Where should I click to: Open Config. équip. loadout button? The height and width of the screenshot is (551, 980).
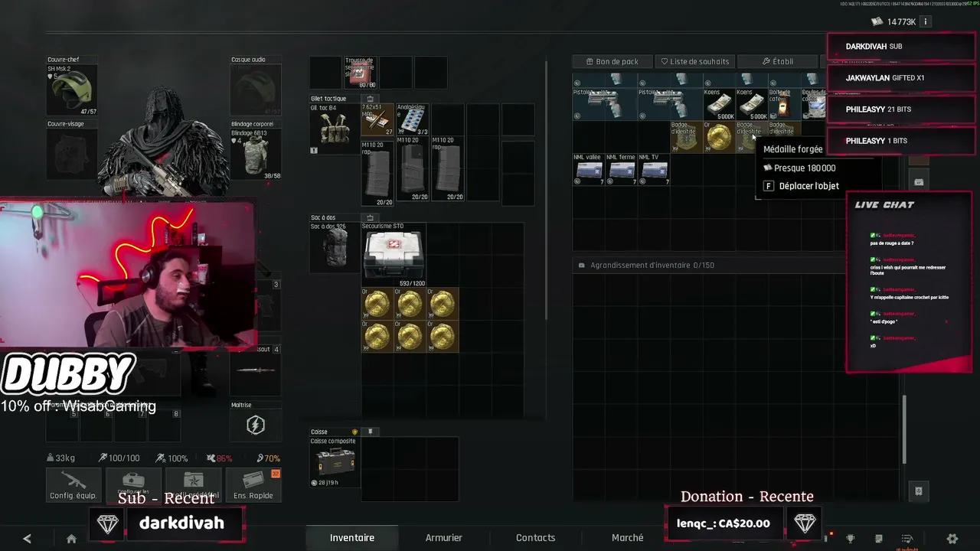73,484
